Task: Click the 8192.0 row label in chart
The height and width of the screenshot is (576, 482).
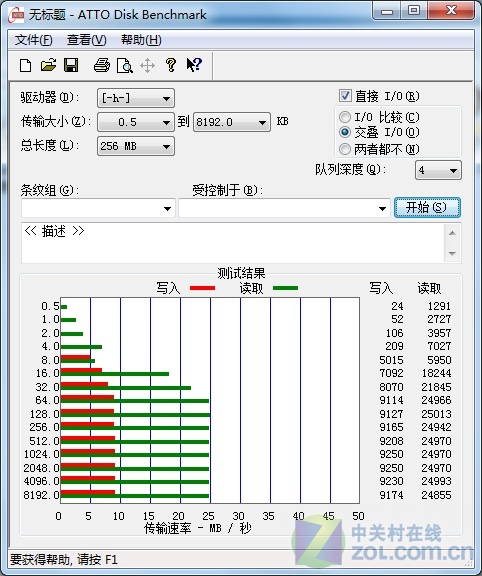Action: pyautogui.click(x=42, y=495)
